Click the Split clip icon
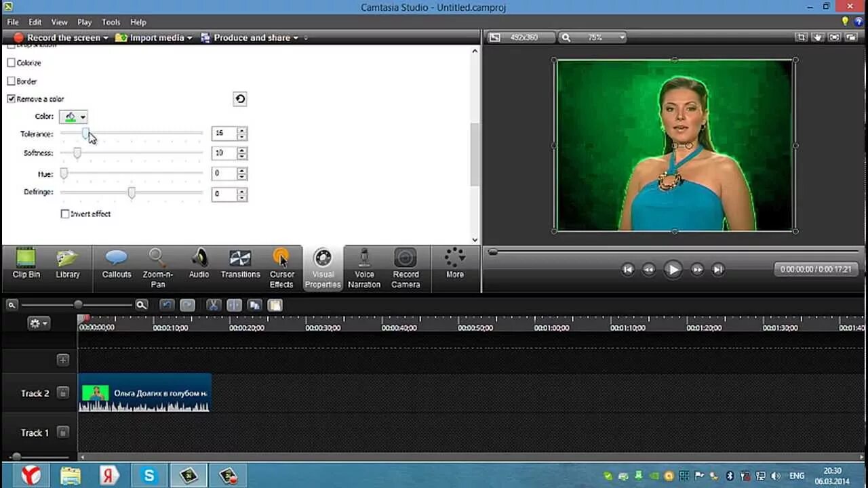This screenshot has width=868, height=488. coord(234,305)
